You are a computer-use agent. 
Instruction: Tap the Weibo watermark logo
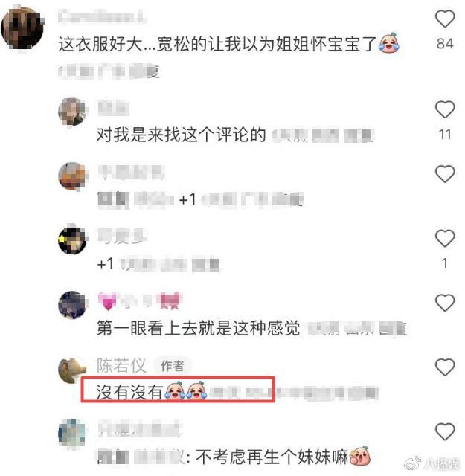coord(413,463)
